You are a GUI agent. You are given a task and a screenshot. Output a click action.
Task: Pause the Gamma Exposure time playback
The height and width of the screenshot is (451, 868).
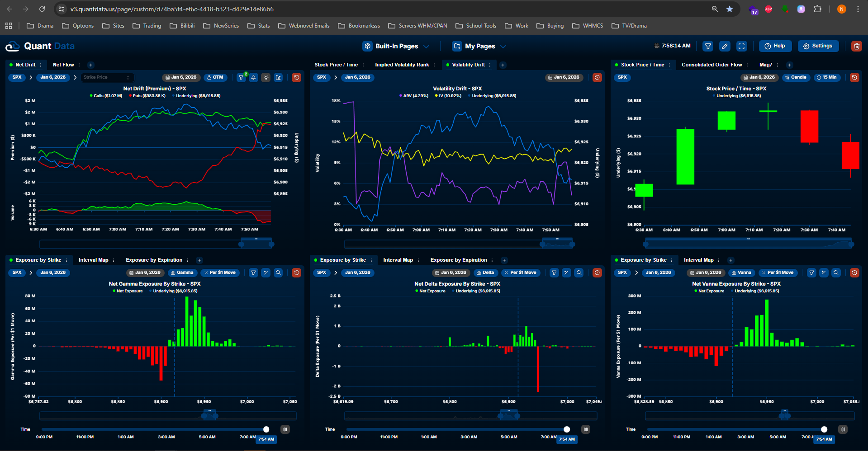(x=285, y=429)
